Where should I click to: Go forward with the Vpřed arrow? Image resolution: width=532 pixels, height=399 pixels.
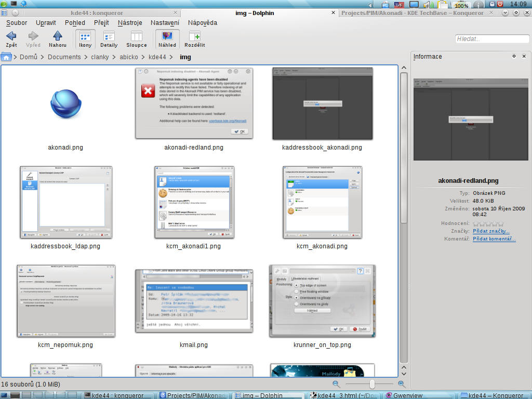pyautogui.click(x=33, y=39)
